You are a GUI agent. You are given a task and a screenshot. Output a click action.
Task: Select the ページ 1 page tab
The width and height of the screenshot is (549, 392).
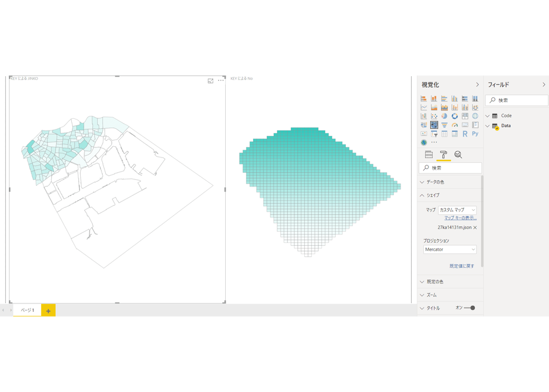click(27, 311)
